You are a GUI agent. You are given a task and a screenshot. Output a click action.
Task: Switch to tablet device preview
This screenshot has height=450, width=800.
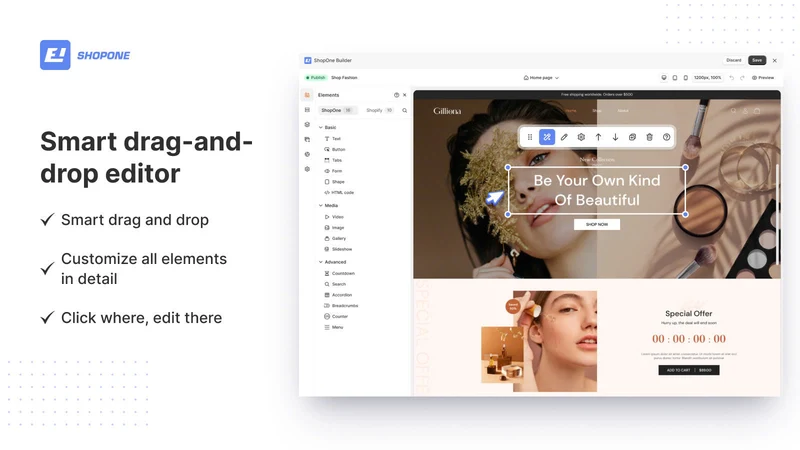point(674,78)
